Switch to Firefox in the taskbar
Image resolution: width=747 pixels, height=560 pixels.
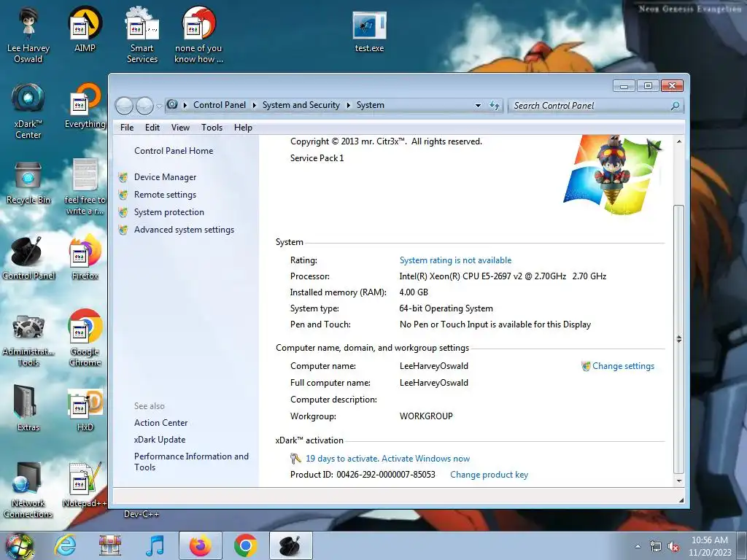[x=200, y=545]
